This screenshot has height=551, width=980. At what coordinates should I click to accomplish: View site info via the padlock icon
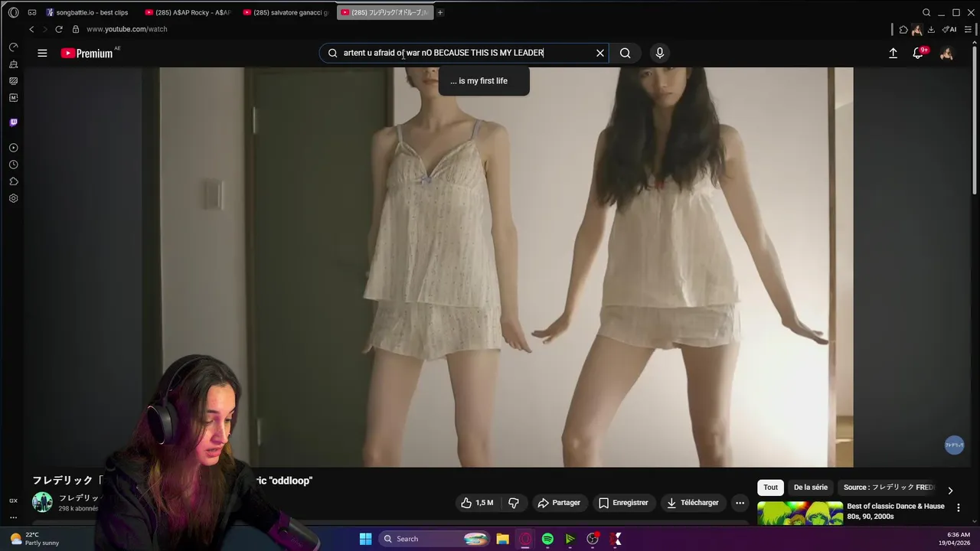point(75,29)
